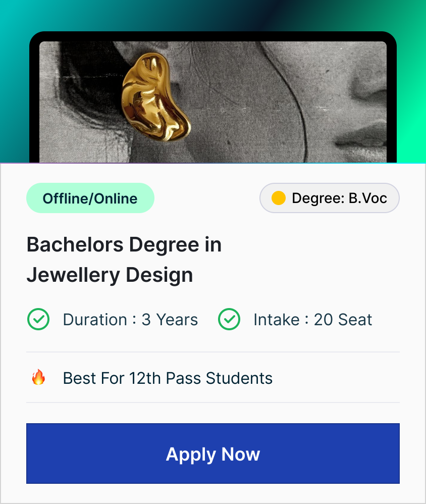Click the "Intake : 20 Seat" label
The height and width of the screenshot is (504, 426).
pyautogui.click(x=312, y=320)
